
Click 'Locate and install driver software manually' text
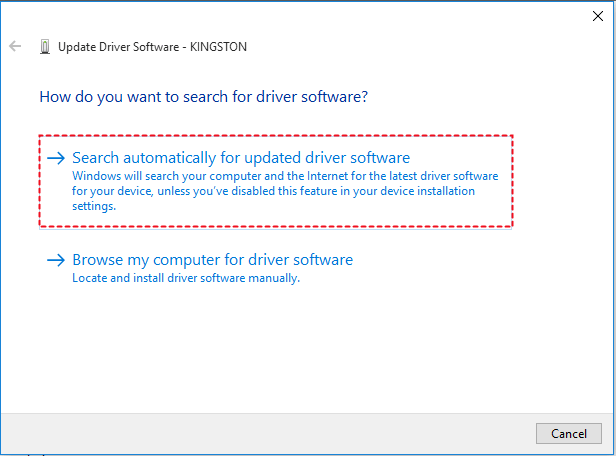[x=186, y=278]
